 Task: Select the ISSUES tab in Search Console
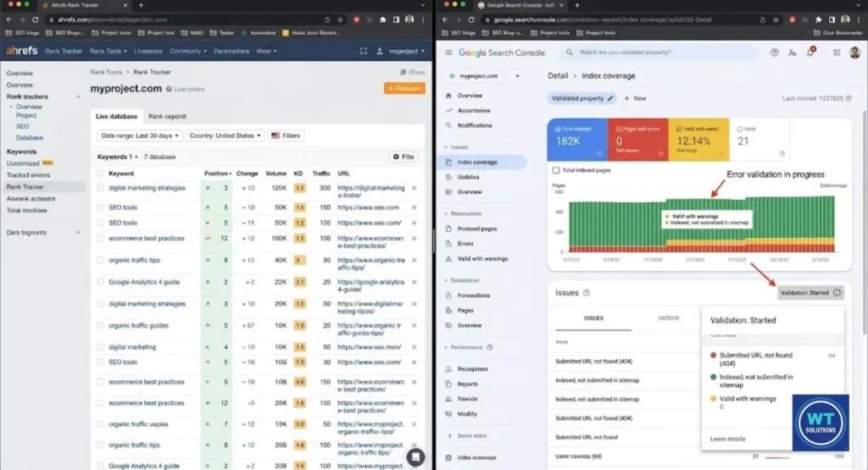point(593,318)
